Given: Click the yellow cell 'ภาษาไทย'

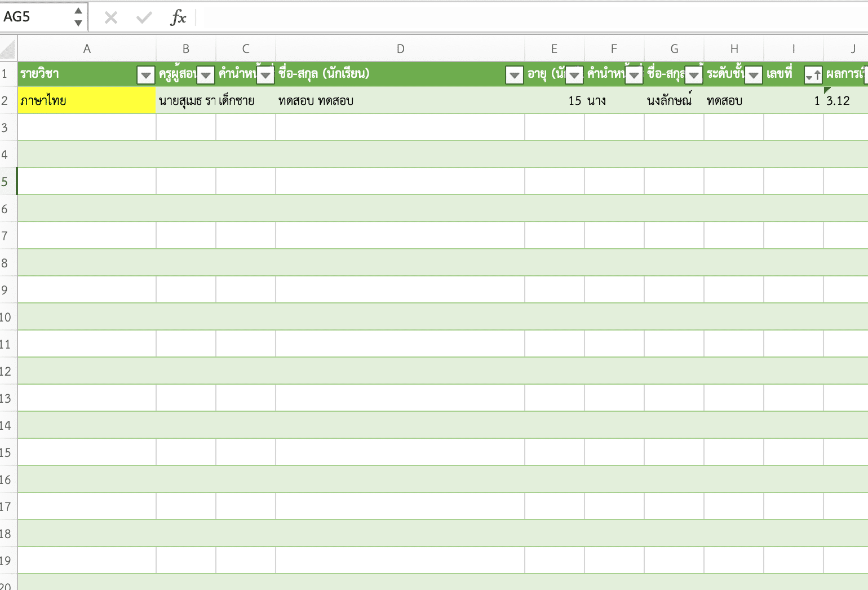Looking at the screenshot, I should click(x=87, y=100).
